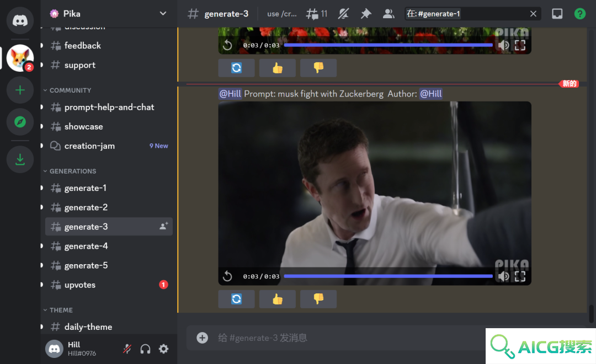This screenshot has width=596, height=364.
Task: Fullscreen the musk fight video
Action: pos(520,276)
